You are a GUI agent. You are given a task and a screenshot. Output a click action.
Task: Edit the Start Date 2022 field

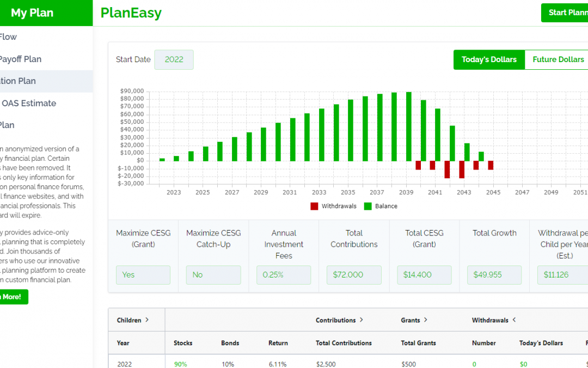[x=174, y=60]
